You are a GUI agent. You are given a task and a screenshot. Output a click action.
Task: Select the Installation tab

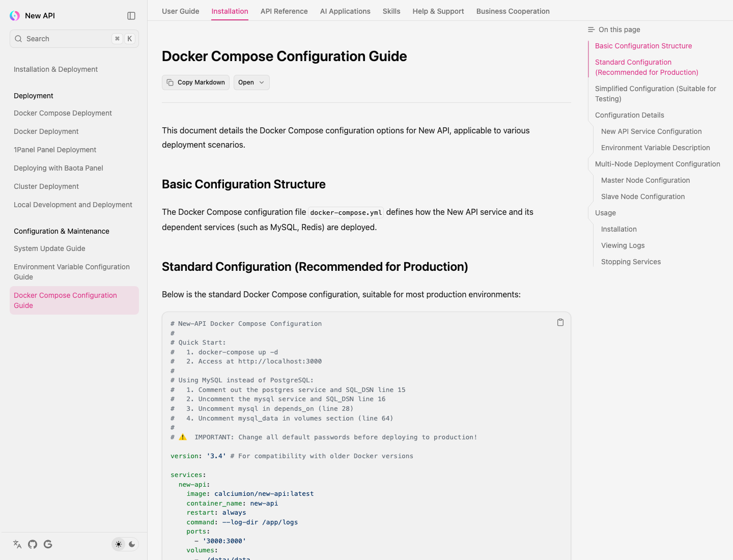click(x=230, y=11)
